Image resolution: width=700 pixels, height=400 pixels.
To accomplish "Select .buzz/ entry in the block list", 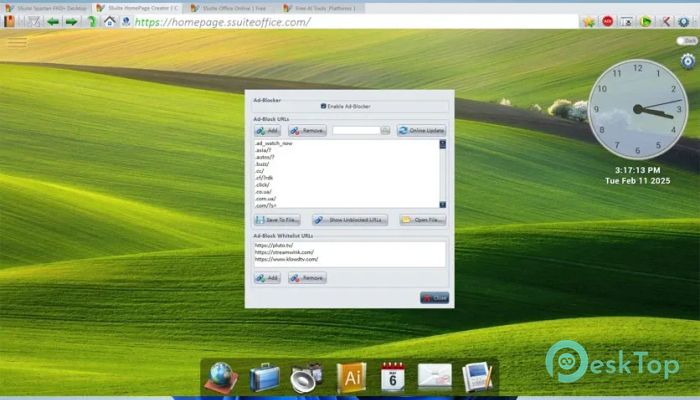I will [x=262, y=164].
